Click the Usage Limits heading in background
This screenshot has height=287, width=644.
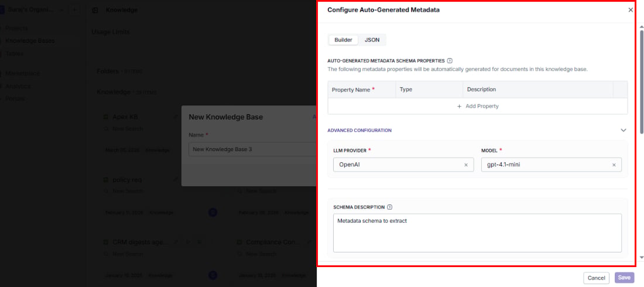[111, 32]
